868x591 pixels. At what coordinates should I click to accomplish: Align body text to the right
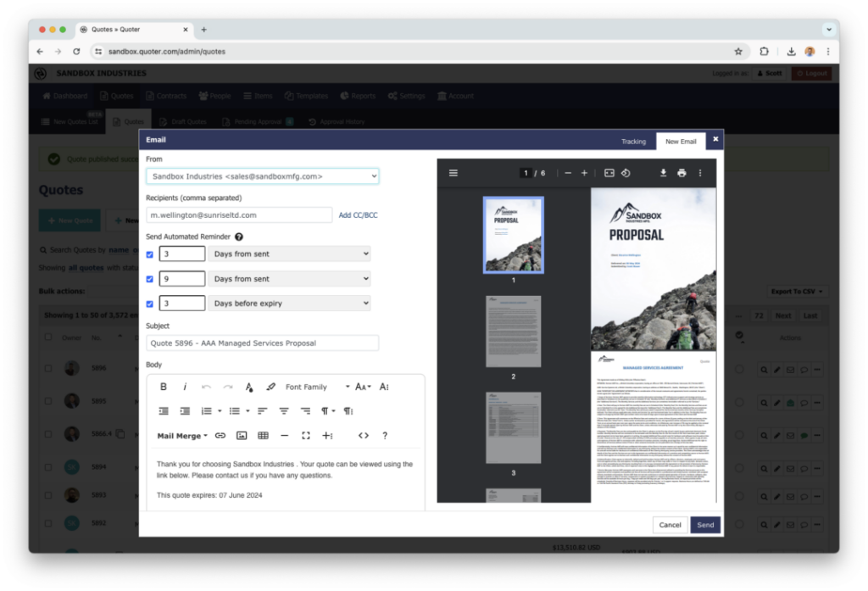305,411
